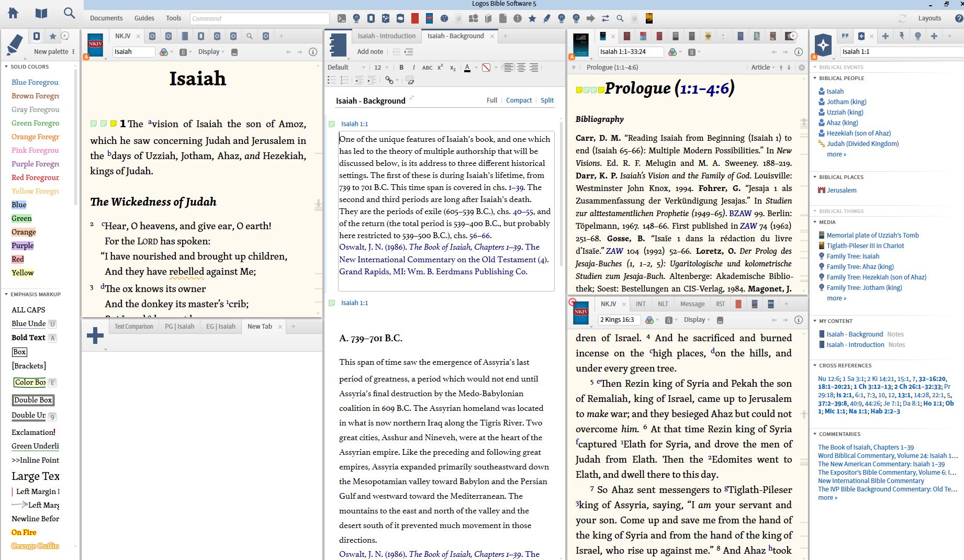This screenshot has height=560, width=964.
Task: Click the command prompt icon beside Command box
Action: (342, 18)
